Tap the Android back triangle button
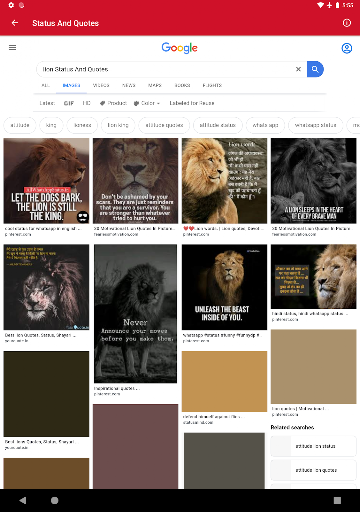 click(x=23, y=500)
